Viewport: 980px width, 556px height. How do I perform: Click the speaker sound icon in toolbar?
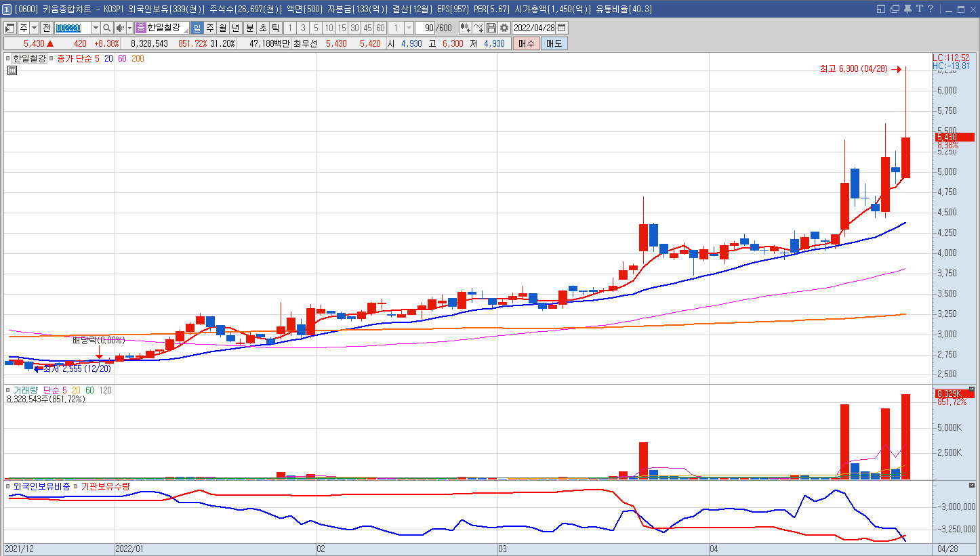tap(120, 28)
